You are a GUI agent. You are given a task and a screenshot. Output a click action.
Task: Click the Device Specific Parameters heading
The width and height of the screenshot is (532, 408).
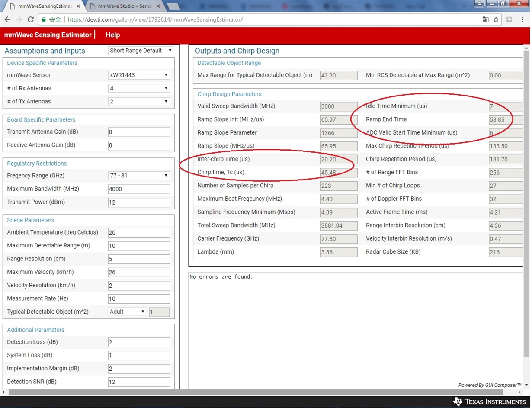(x=42, y=63)
